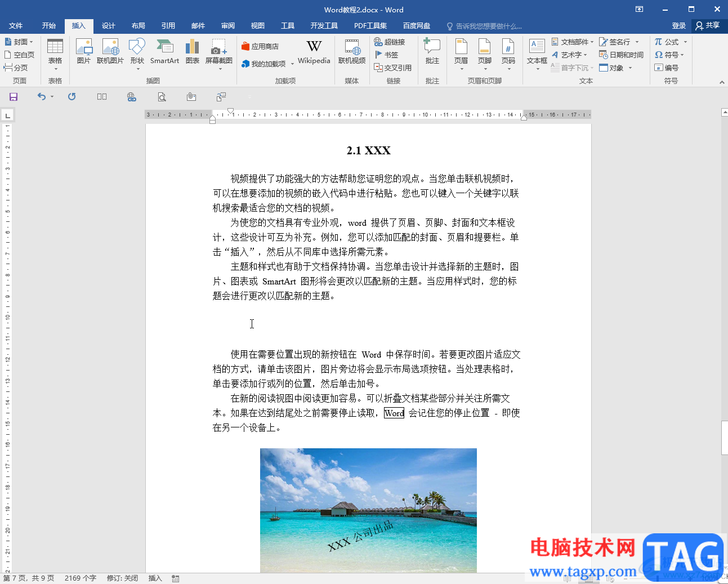
Task: Select the 开发工具 Developer tab
Action: click(324, 26)
